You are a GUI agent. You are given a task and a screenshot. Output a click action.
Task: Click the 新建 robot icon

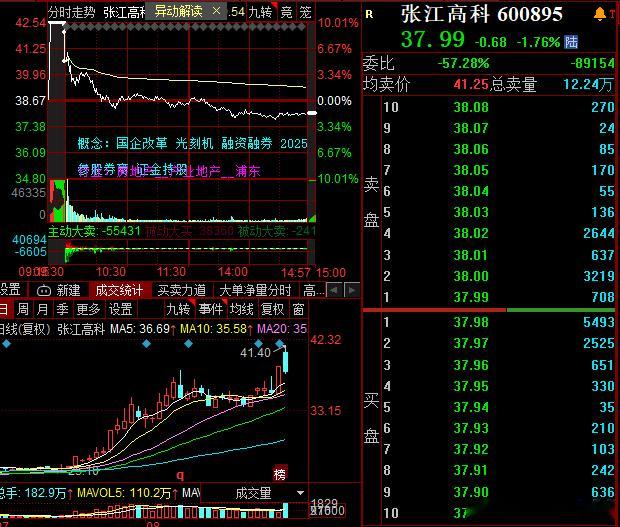[44, 291]
